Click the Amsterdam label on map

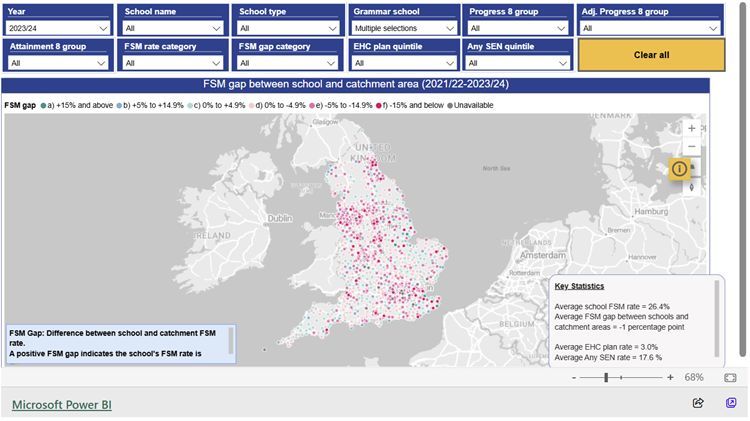[542, 255]
